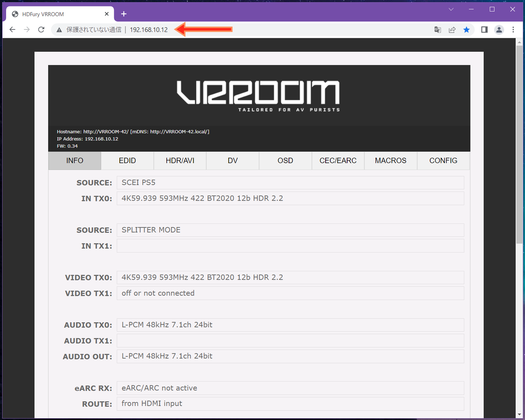Click the ROUTE 'from HDMI input' field

pyautogui.click(x=290, y=403)
